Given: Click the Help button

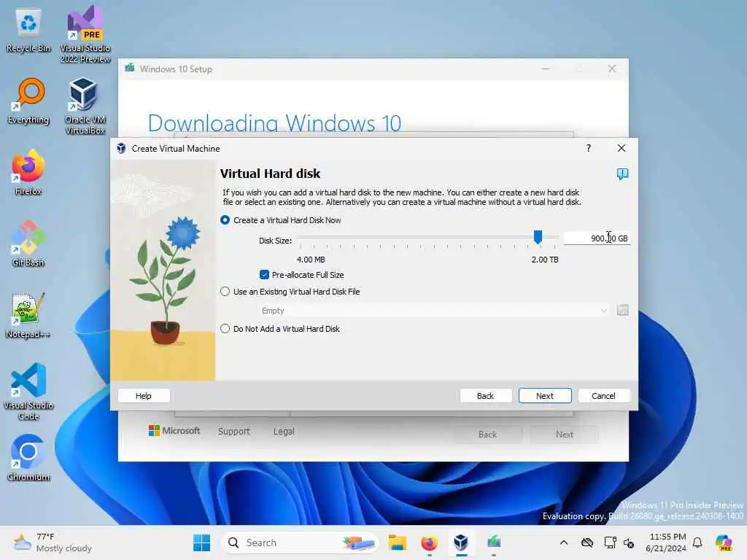Looking at the screenshot, I should click(x=144, y=396).
